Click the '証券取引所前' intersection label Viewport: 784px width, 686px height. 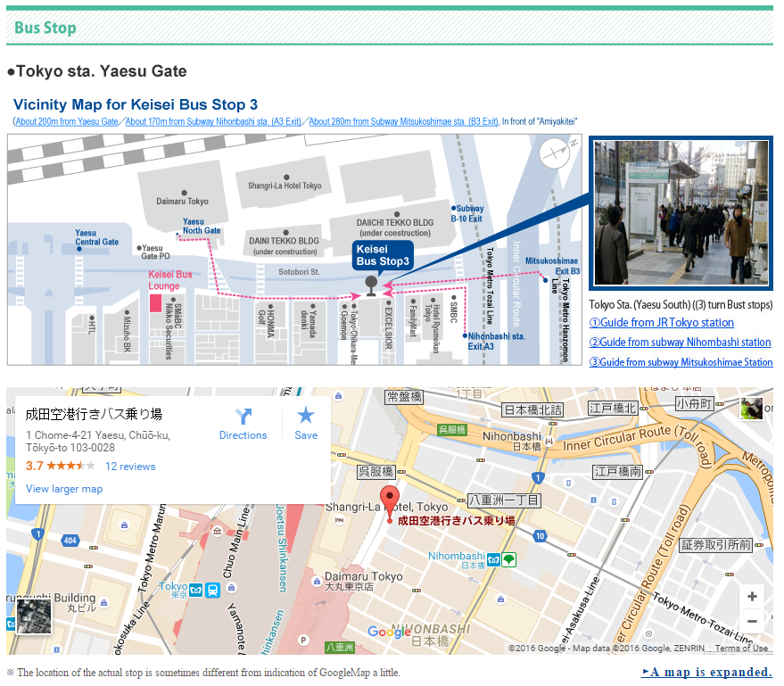[716, 544]
